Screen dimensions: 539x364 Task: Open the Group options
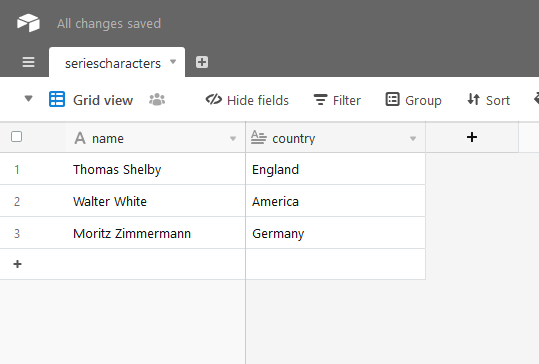coord(414,100)
